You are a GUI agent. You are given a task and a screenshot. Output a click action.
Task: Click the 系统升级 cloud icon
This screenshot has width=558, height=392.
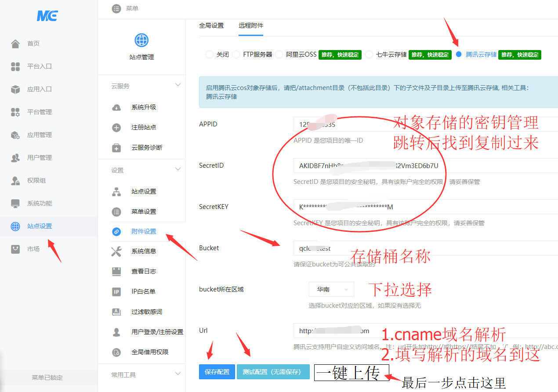(116, 107)
